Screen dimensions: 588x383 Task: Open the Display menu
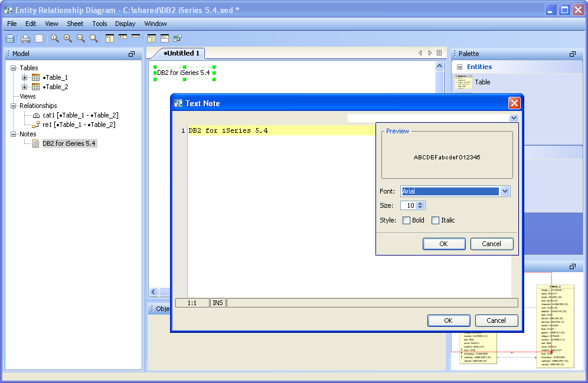(x=125, y=24)
